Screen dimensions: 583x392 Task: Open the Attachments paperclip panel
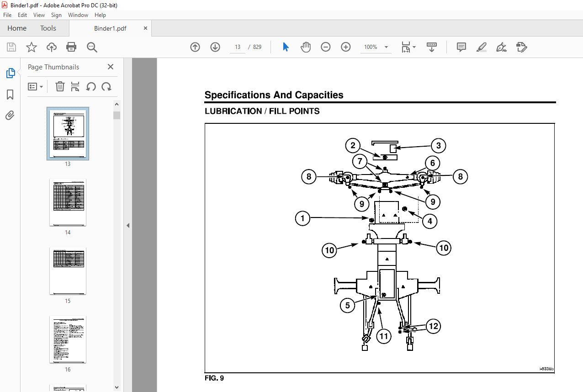tap(10, 115)
